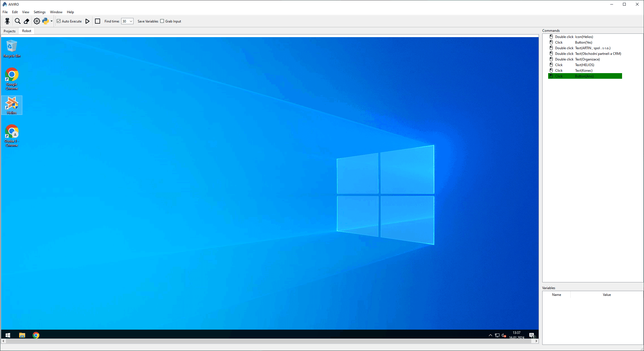Click mouse icon beside Text(Organizace) command

point(551,59)
